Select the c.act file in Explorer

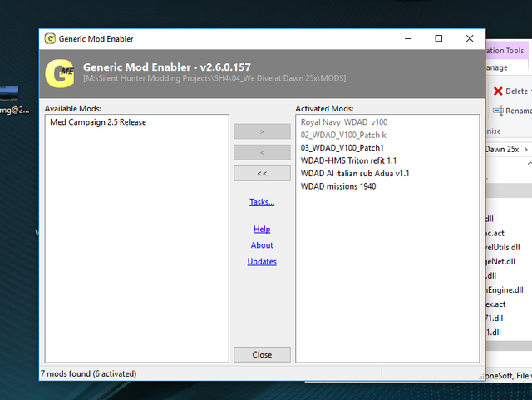(495, 233)
